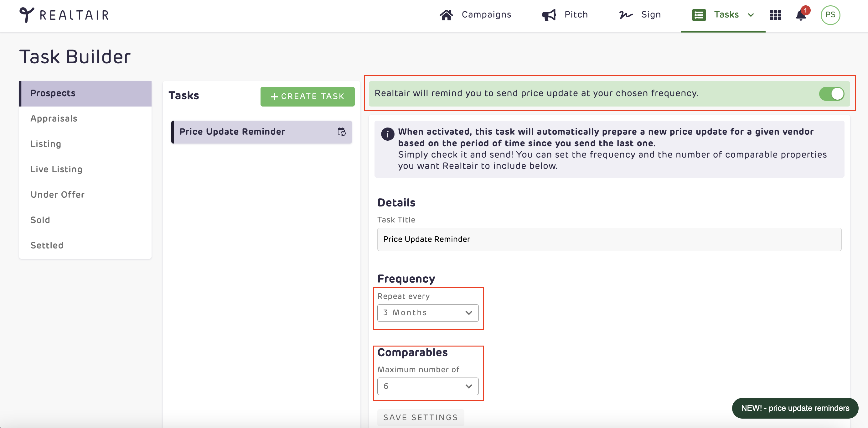
Task: Click Save Settings button
Action: (x=420, y=418)
